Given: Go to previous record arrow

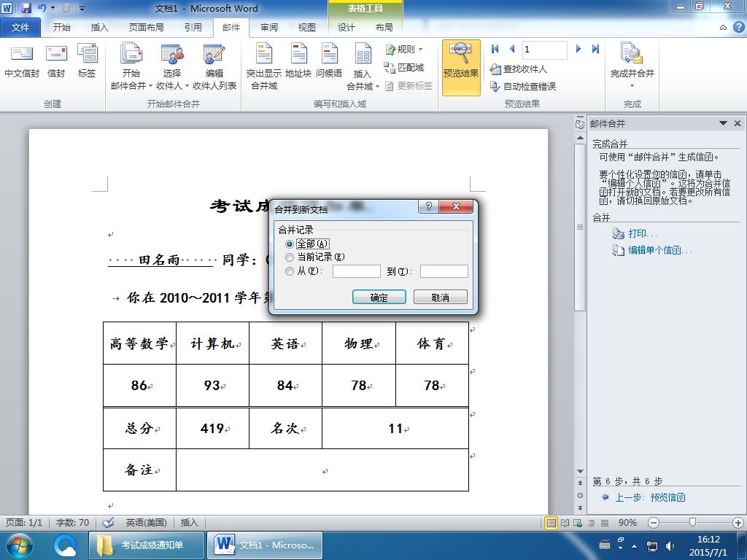Looking at the screenshot, I should coord(512,49).
